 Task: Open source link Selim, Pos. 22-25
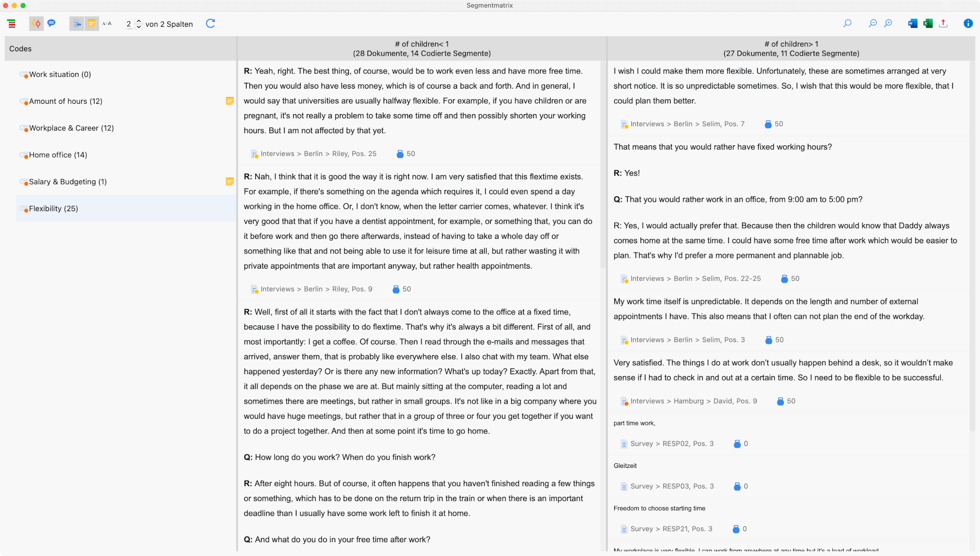click(x=696, y=278)
